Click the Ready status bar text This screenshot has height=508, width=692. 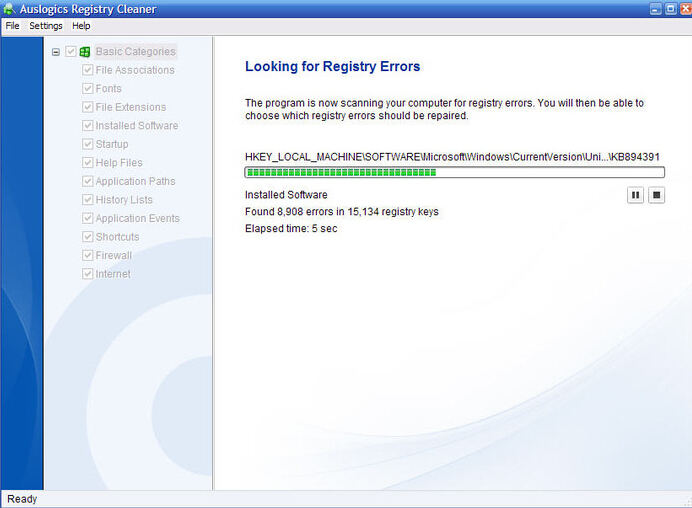(x=22, y=499)
